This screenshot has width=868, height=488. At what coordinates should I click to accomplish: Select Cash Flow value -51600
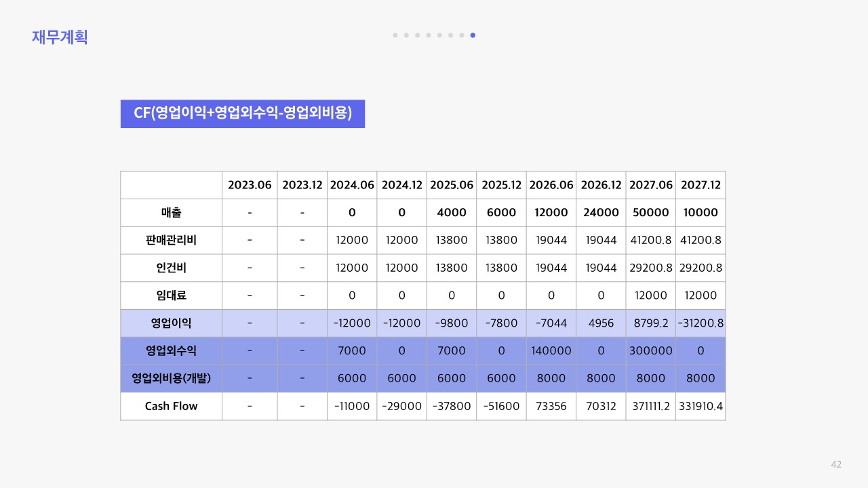pyautogui.click(x=502, y=407)
